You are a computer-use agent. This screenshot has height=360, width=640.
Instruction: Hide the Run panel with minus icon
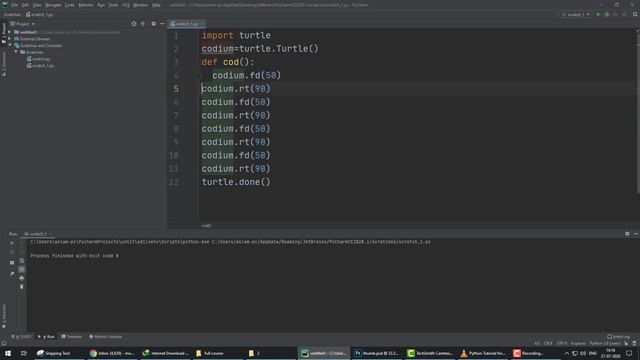click(636, 234)
